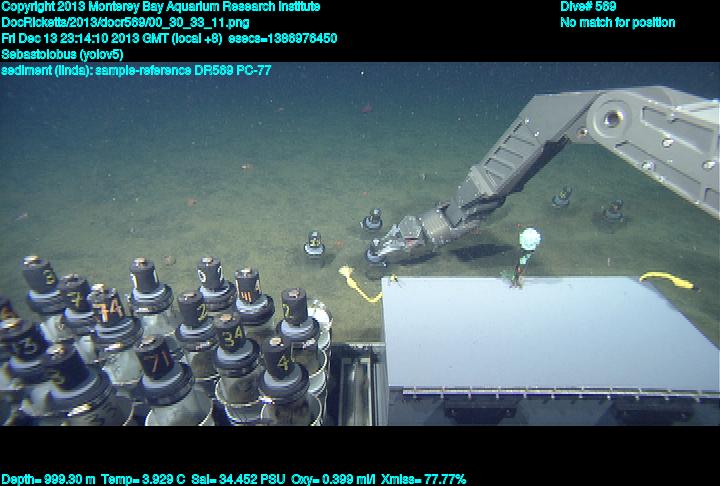Select the Dive# 589 label
720x486 pixels.
[588, 7]
